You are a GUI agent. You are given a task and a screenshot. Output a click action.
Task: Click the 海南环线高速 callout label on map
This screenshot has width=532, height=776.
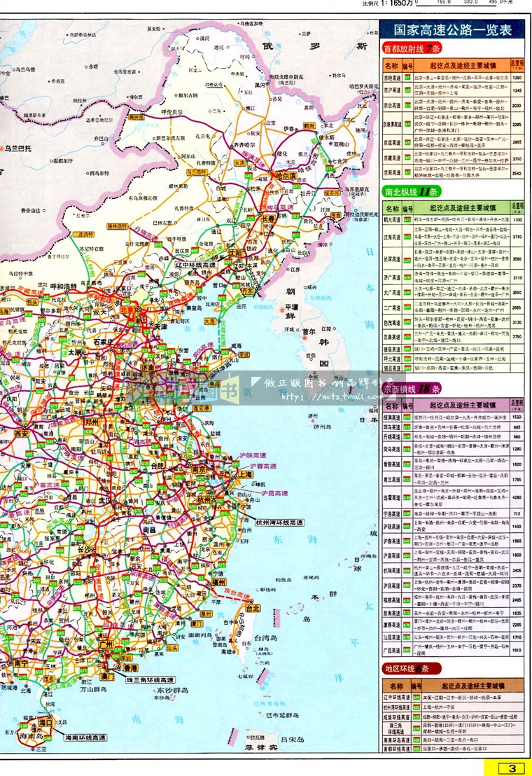tap(85, 737)
